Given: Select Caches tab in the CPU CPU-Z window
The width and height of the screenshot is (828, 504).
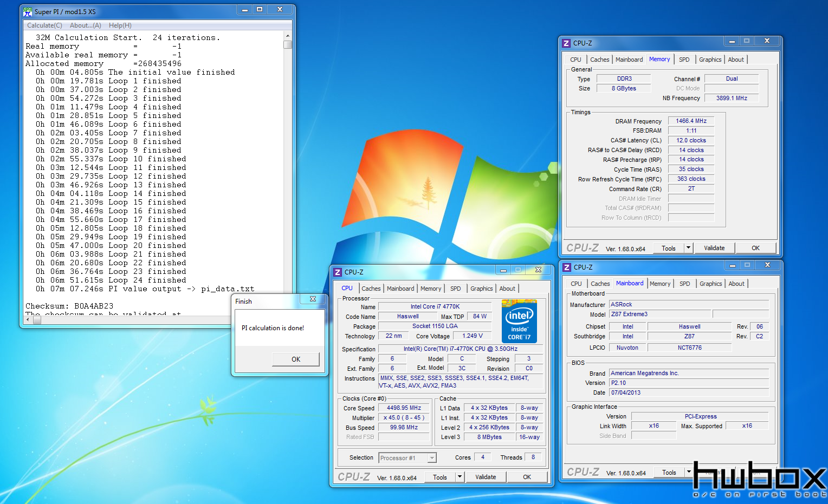Looking at the screenshot, I should (x=371, y=289).
